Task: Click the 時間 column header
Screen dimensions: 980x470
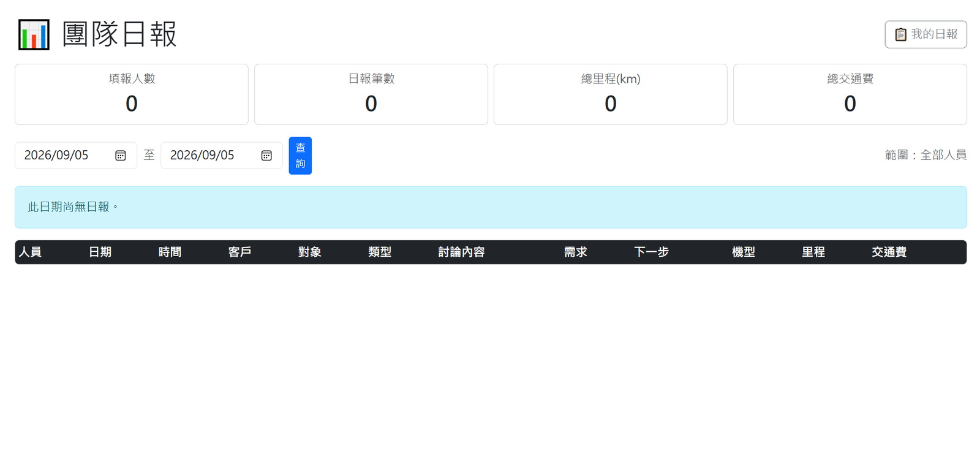Action: click(170, 252)
